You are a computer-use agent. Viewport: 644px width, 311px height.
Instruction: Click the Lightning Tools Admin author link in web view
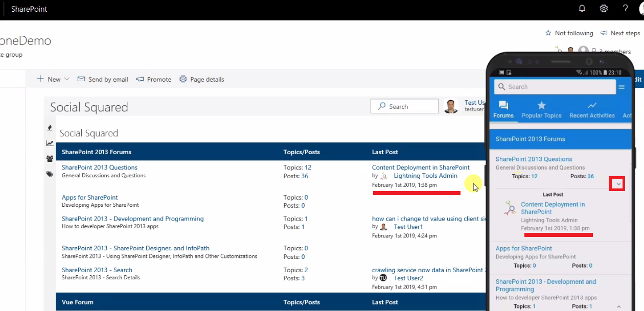(x=426, y=176)
